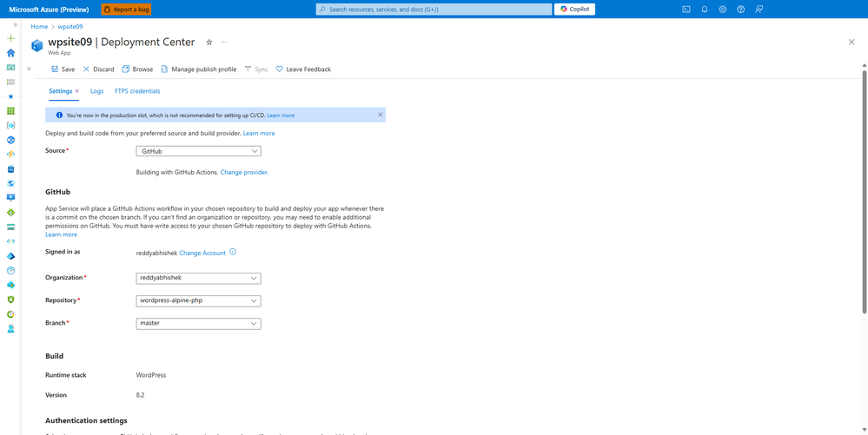Open the Copilot button
The height and width of the screenshot is (435, 868).
point(574,10)
